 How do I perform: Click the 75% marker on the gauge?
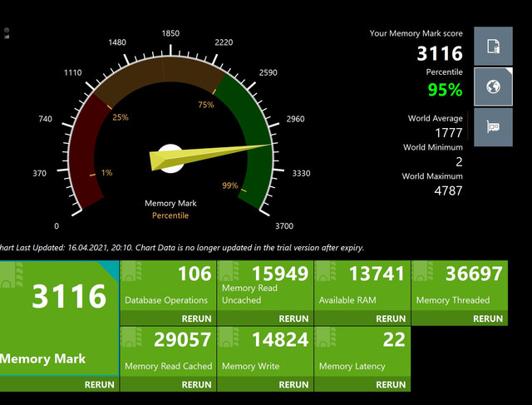tap(206, 105)
